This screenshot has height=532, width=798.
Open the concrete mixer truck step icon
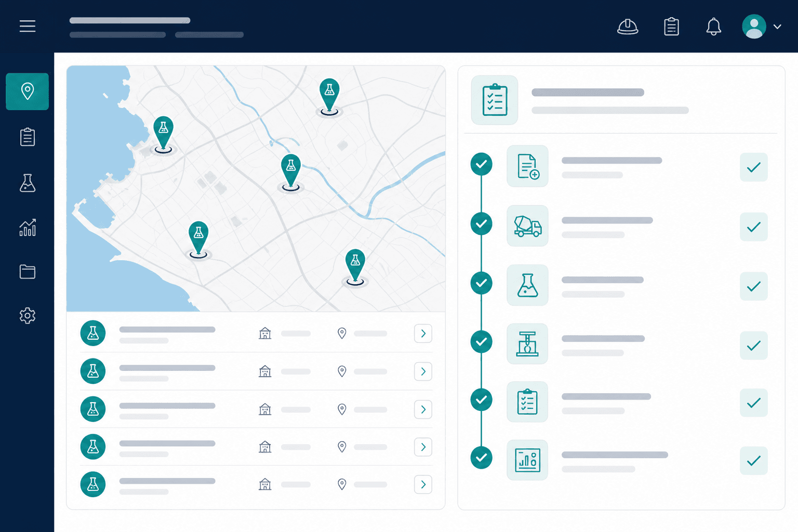pos(527,225)
